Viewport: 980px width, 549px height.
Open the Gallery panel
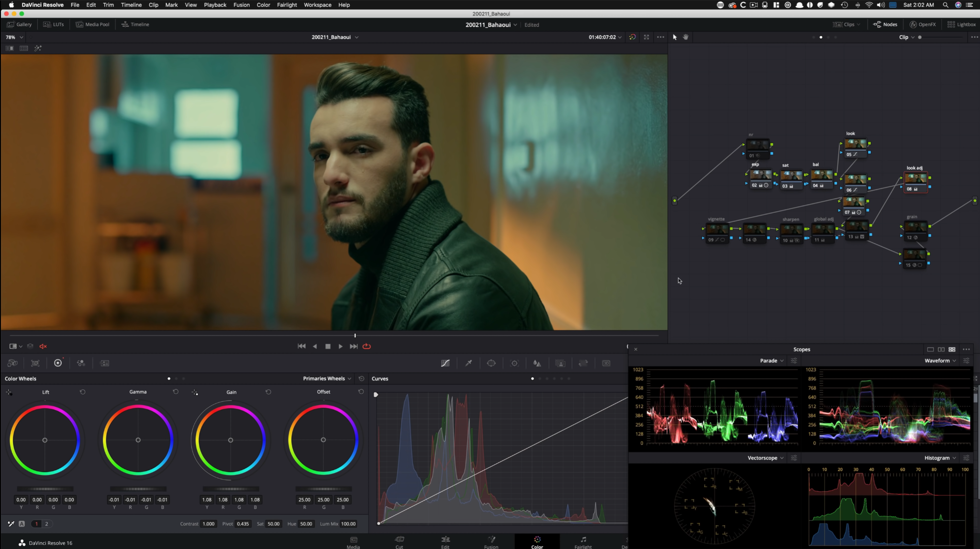point(19,24)
